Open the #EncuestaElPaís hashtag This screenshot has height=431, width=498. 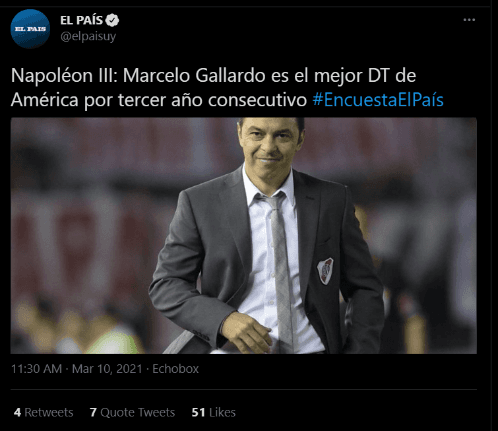pos(378,100)
